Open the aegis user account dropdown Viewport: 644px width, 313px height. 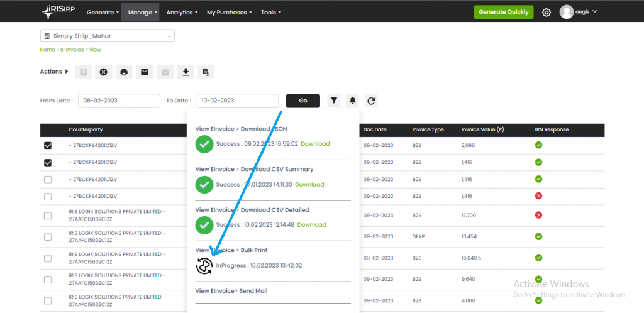click(x=578, y=12)
